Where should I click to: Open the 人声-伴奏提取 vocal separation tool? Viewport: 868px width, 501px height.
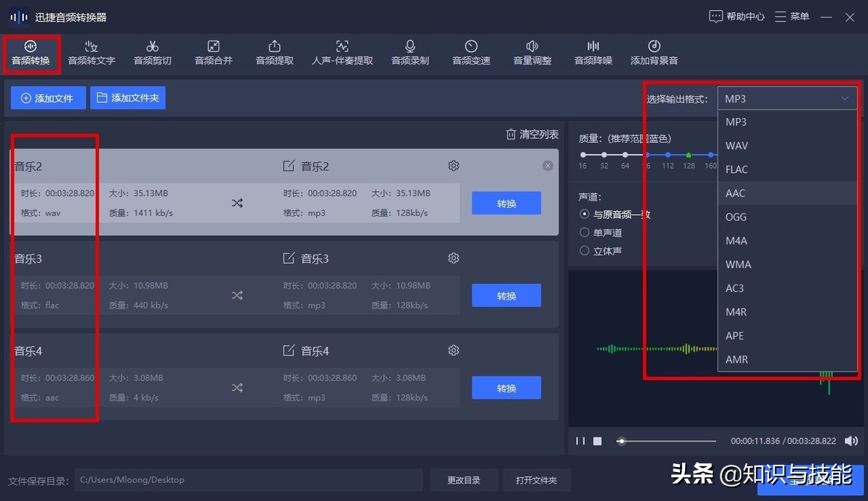[x=342, y=53]
